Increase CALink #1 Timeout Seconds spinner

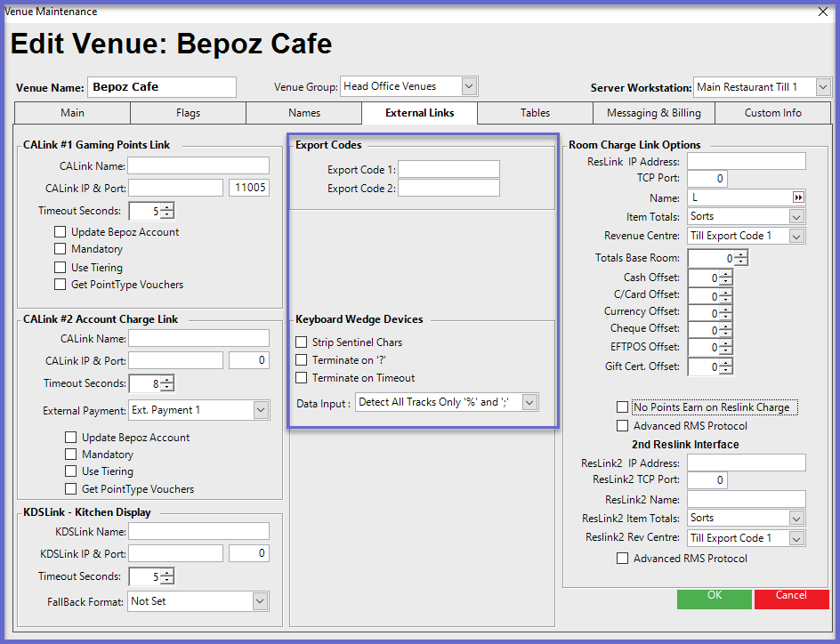[x=167, y=207]
